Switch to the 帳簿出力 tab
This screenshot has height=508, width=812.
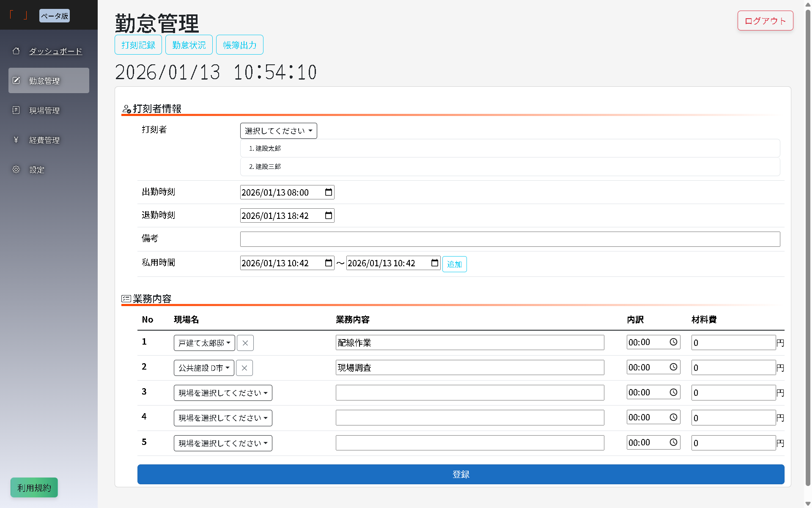[239, 44]
